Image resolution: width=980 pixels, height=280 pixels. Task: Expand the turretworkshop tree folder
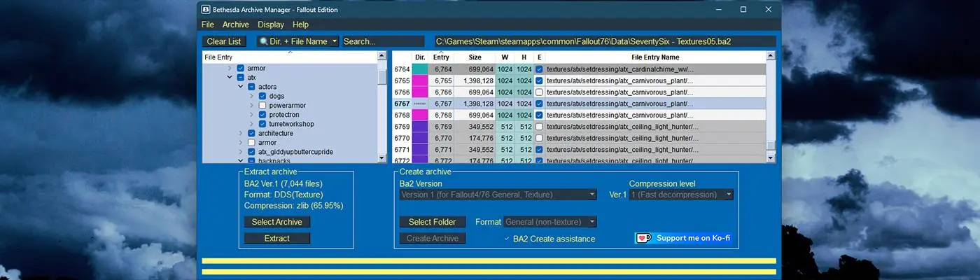tap(252, 124)
